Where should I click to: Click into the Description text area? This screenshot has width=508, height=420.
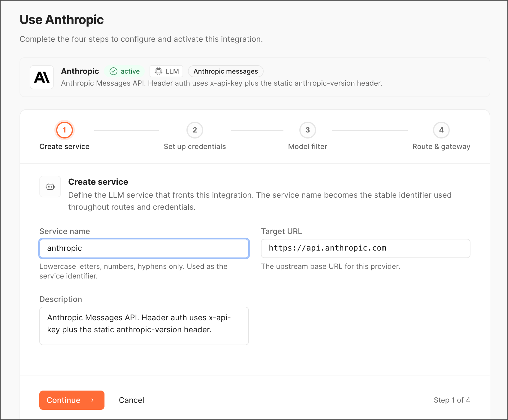pos(144,326)
